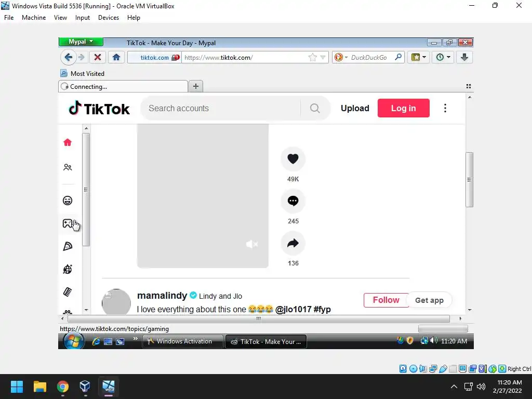Open the DuckDuckGo search engine dropdown
This screenshot has width=532, height=399.
pos(340,57)
